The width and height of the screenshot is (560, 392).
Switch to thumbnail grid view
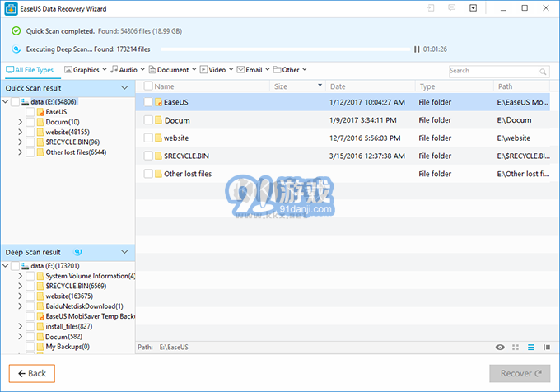point(516,347)
